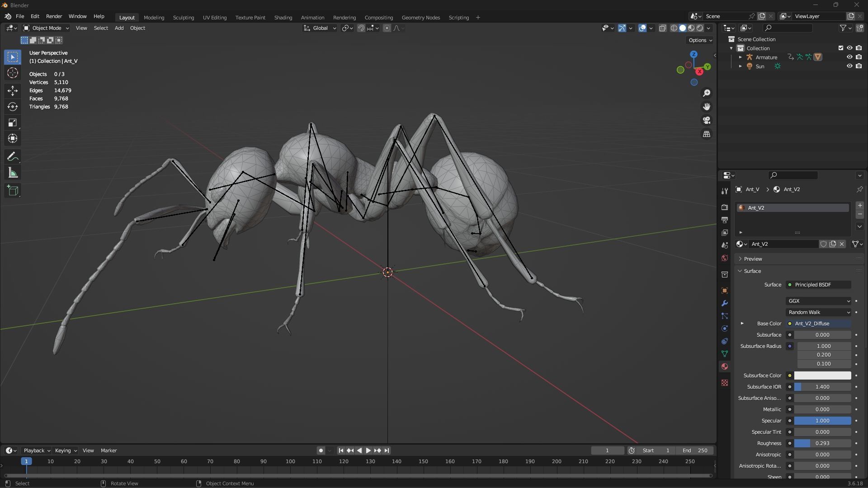Expand Armature in outliner
The width and height of the screenshot is (868, 488).
click(x=740, y=57)
